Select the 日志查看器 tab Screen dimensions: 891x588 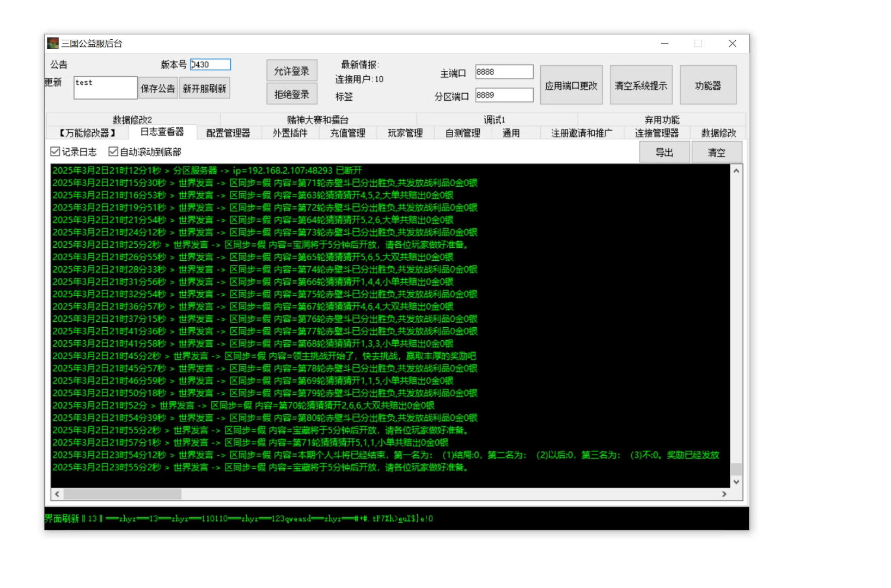pos(162,132)
